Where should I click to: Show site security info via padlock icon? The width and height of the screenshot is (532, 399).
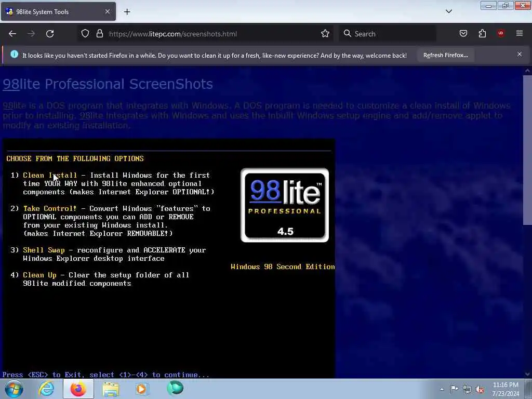pyautogui.click(x=99, y=34)
